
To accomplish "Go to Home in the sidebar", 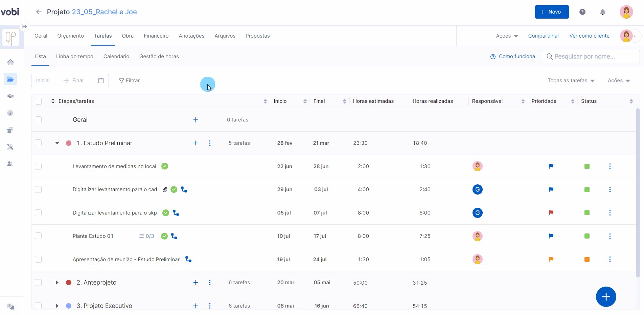I will point(10,62).
